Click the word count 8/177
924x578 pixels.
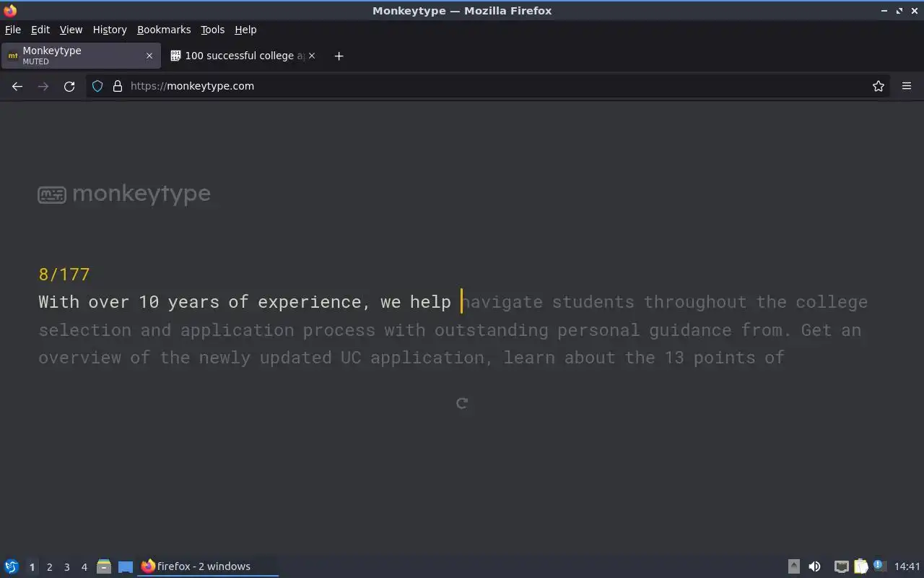[x=64, y=275]
